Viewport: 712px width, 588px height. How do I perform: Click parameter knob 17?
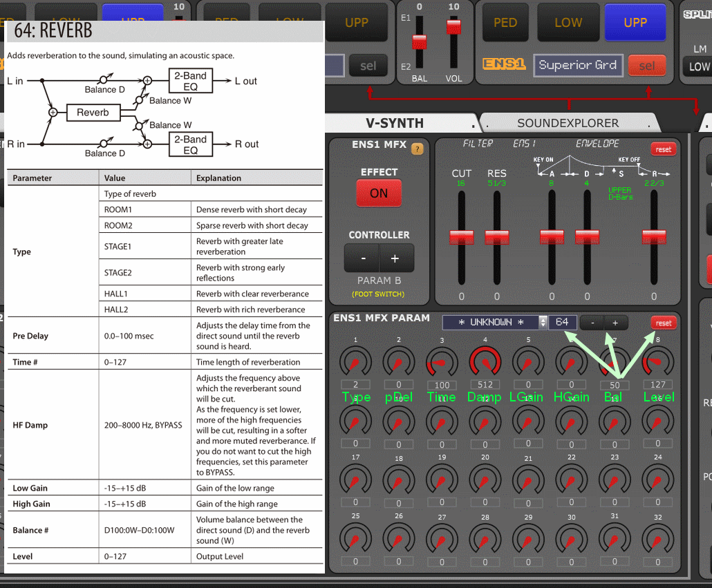click(355, 480)
